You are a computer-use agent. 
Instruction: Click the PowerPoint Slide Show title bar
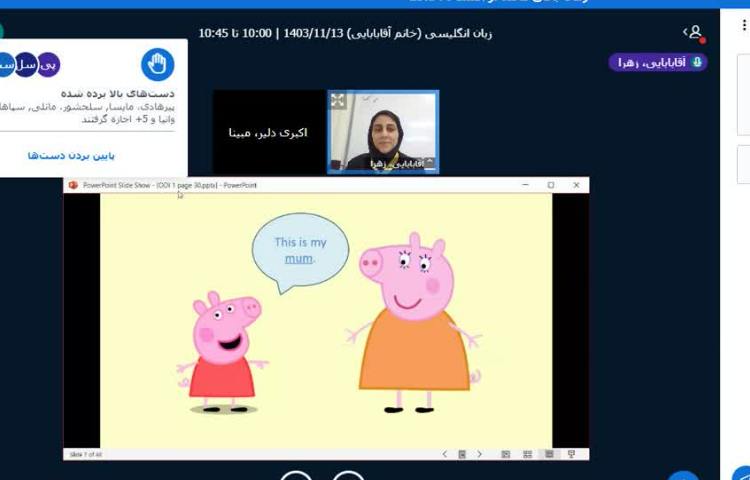[300, 185]
